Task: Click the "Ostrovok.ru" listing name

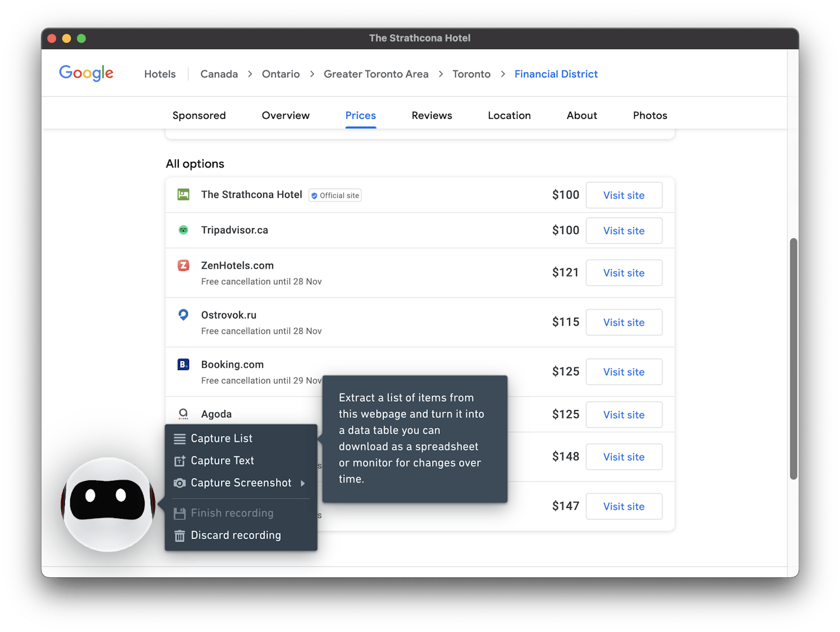Action: (229, 315)
